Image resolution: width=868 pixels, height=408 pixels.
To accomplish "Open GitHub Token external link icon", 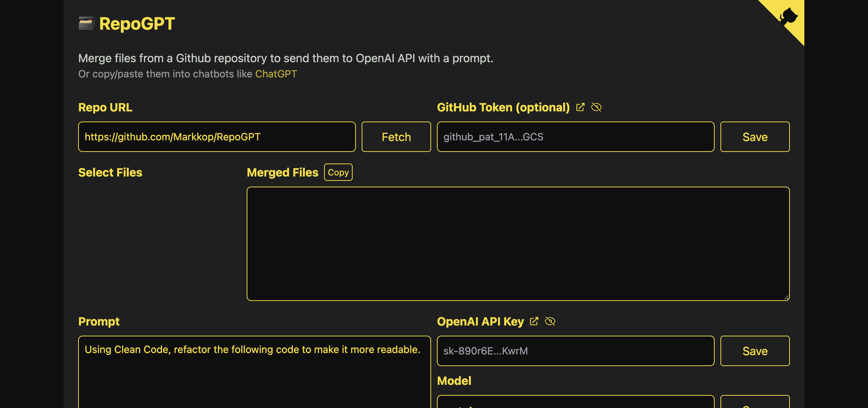I will tap(580, 107).
